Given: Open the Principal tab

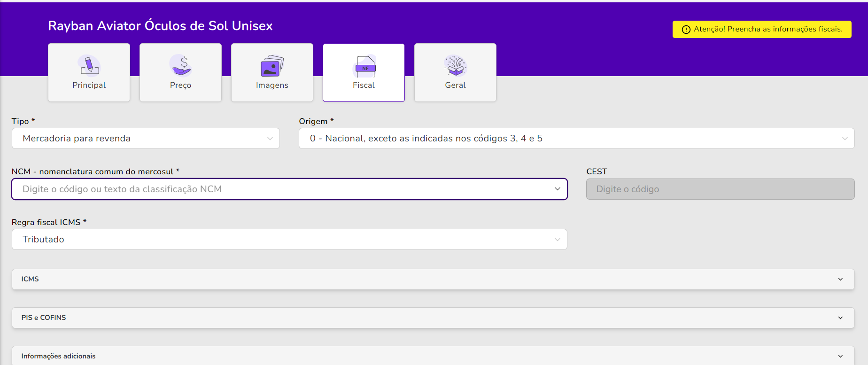Looking at the screenshot, I should tap(89, 72).
